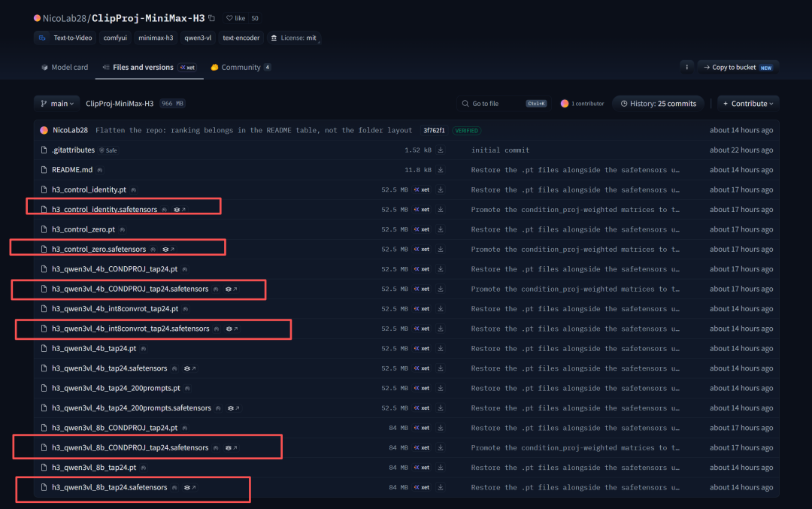
Task: Like the ClipProj-MiniMax-H3 repository
Action: [x=235, y=18]
